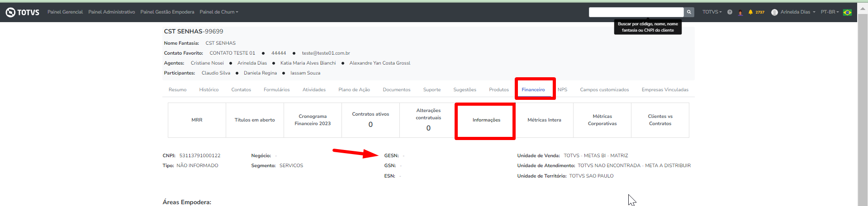Open Arinelda Dias user menu

pos(798,12)
